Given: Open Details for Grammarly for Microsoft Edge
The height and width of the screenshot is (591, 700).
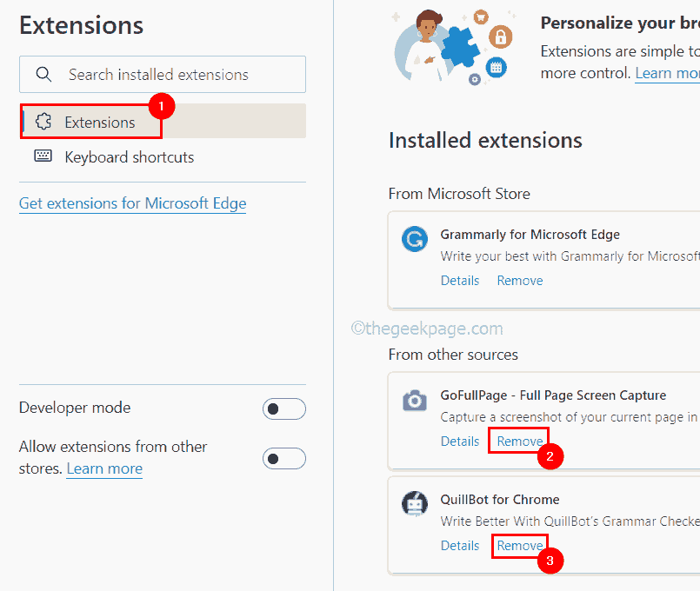Looking at the screenshot, I should point(459,280).
